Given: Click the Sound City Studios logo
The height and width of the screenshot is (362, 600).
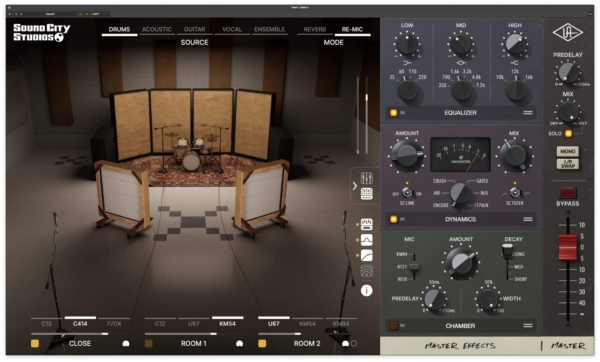Looking at the screenshot, I should (x=41, y=33).
